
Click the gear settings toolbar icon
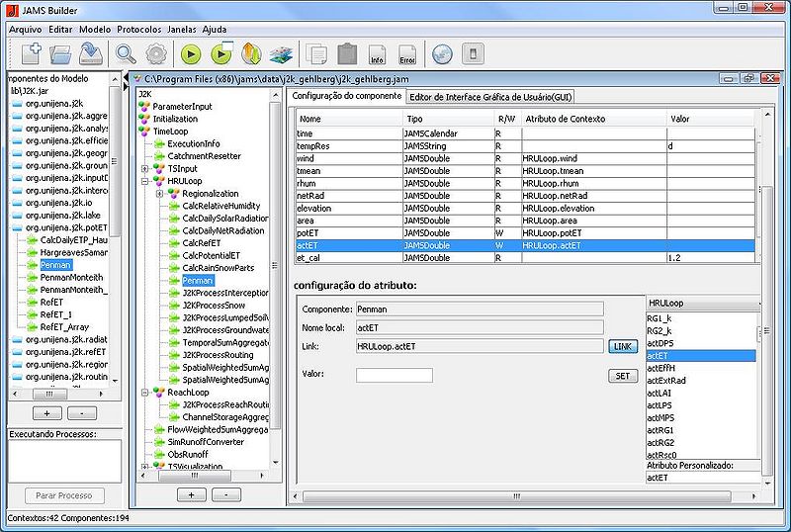[155, 53]
